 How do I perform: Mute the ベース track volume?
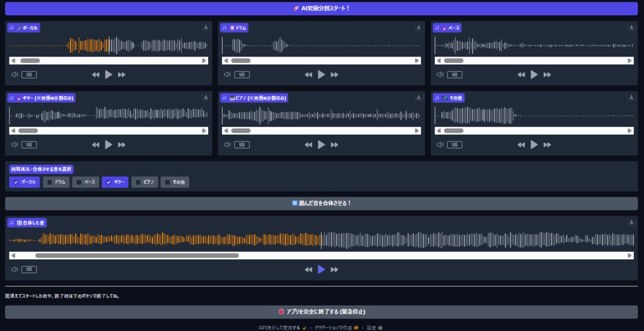tap(440, 74)
